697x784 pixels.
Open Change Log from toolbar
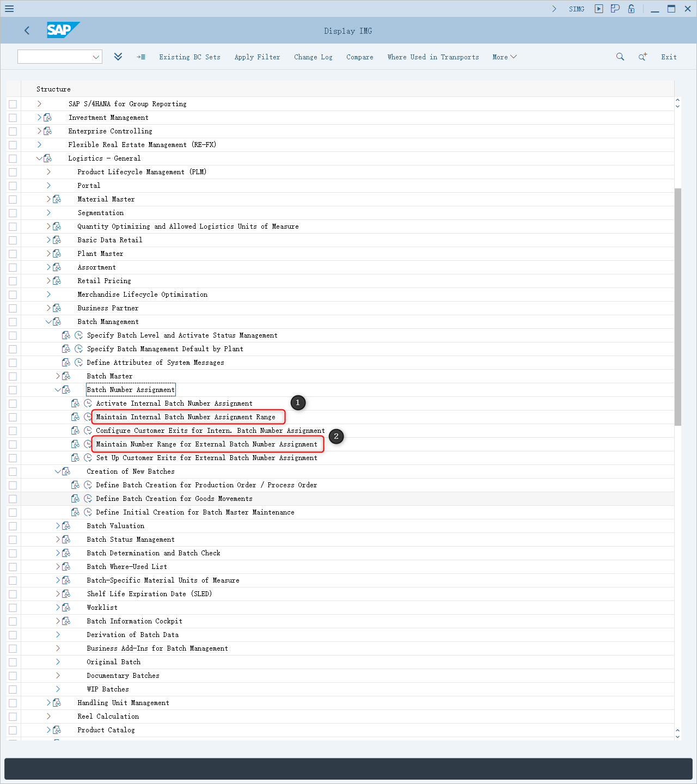(x=313, y=57)
